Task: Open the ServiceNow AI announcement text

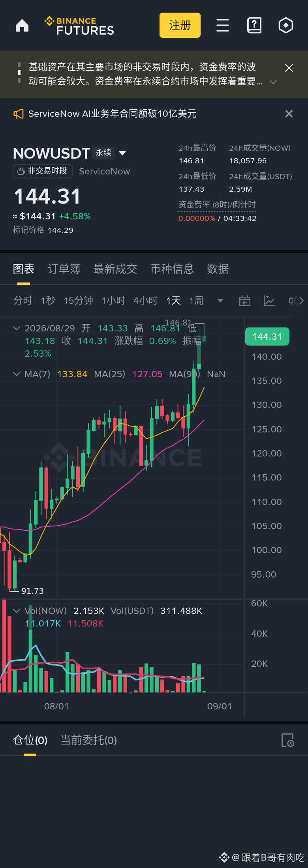Action: 113,114
